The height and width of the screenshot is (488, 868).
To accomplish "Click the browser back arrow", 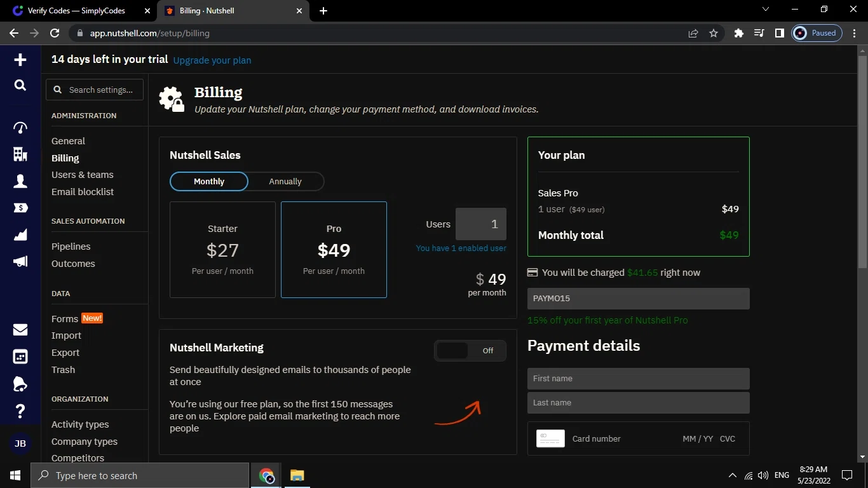I will [14, 33].
